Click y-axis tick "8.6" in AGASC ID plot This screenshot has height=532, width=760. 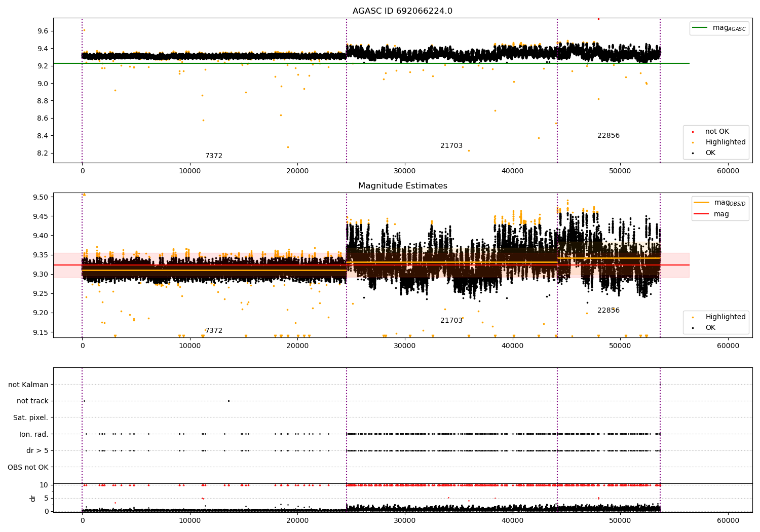[x=43, y=118]
